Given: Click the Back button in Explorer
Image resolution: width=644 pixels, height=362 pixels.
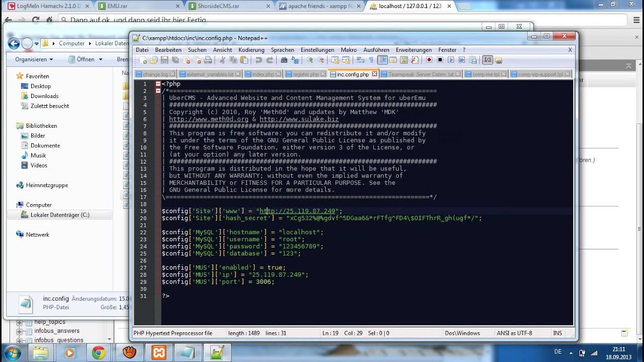Looking at the screenshot, I should click(14, 43).
